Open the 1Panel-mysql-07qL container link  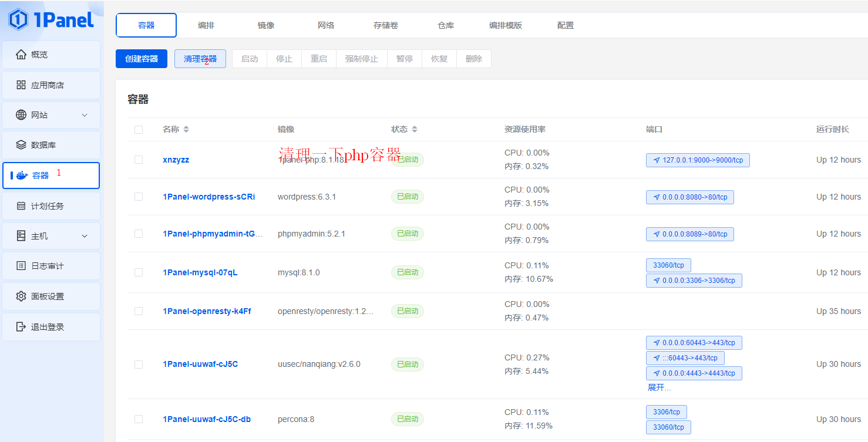click(x=200, y=272)
